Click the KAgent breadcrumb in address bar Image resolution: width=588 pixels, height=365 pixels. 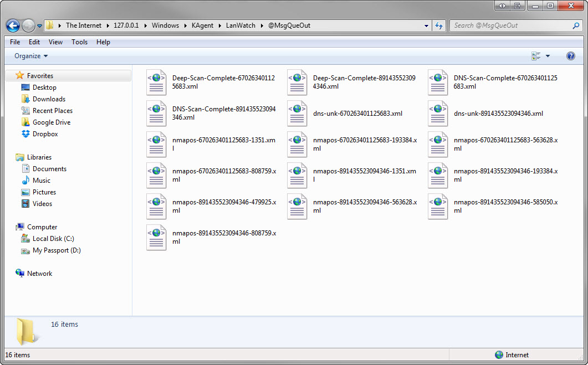pos(202,25)
